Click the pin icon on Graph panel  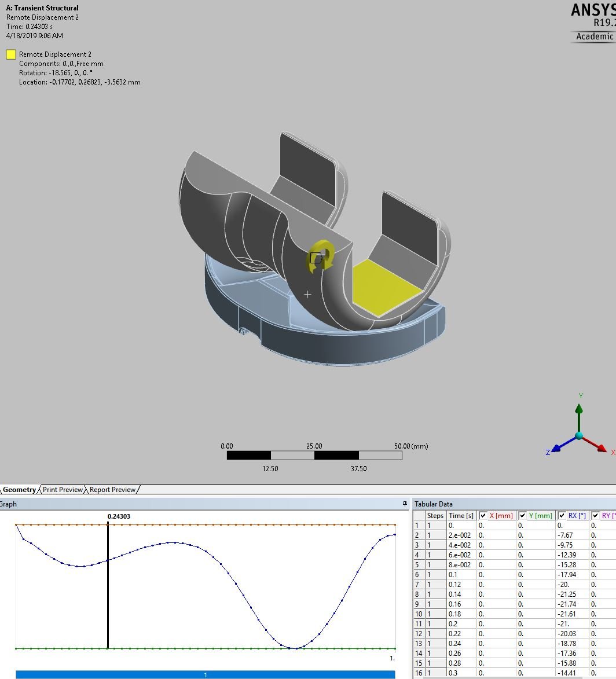tap(405, 504)
